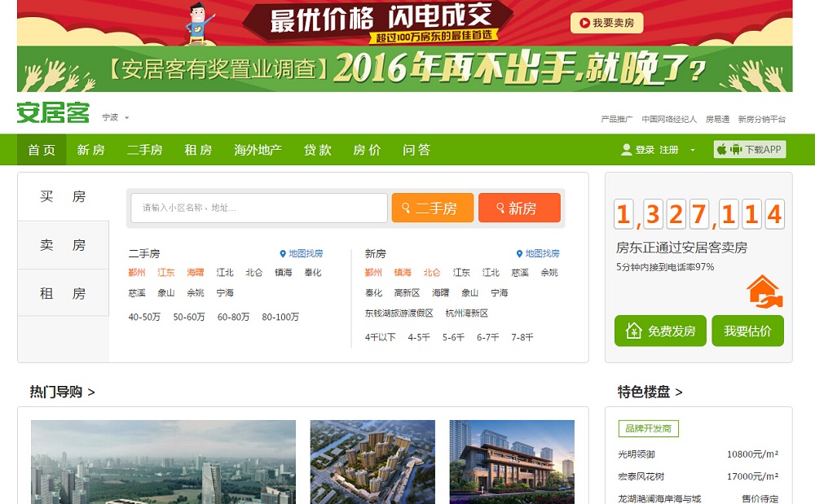
Task: Select 高新区 under 新房
Action: [407, 293]
